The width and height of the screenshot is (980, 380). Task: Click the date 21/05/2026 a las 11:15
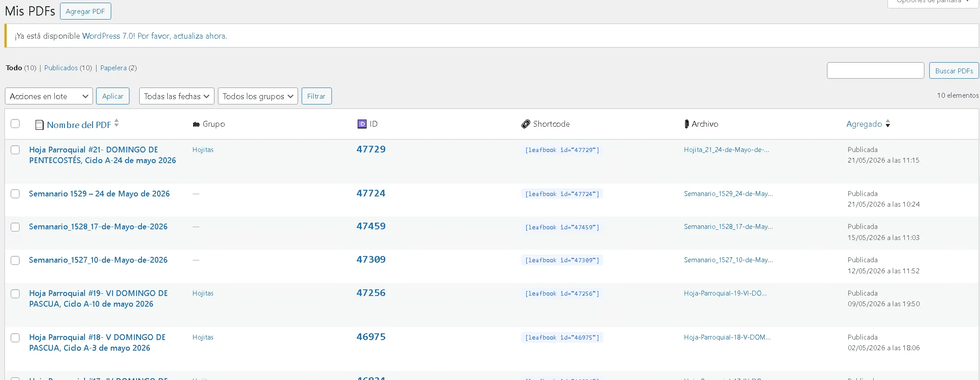pos(883,160)
